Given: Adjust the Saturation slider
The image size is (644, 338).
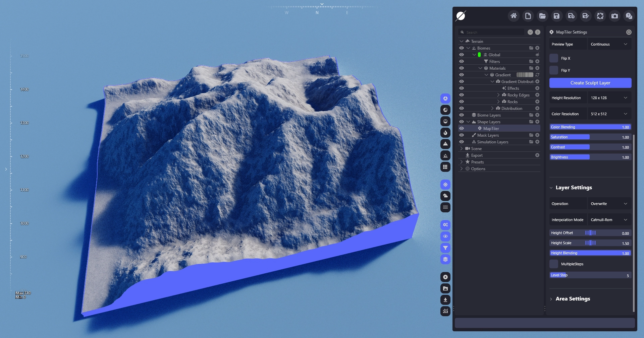Looking at the screenshot, I should pos(590,137).
